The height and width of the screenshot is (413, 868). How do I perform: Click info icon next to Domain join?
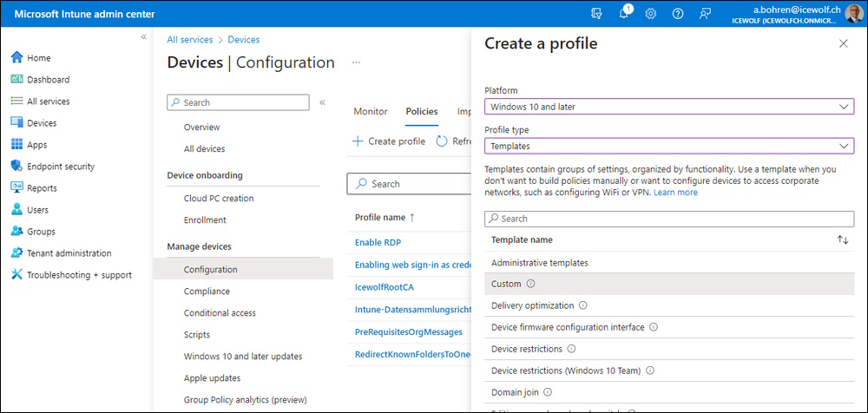pos(548,392)
